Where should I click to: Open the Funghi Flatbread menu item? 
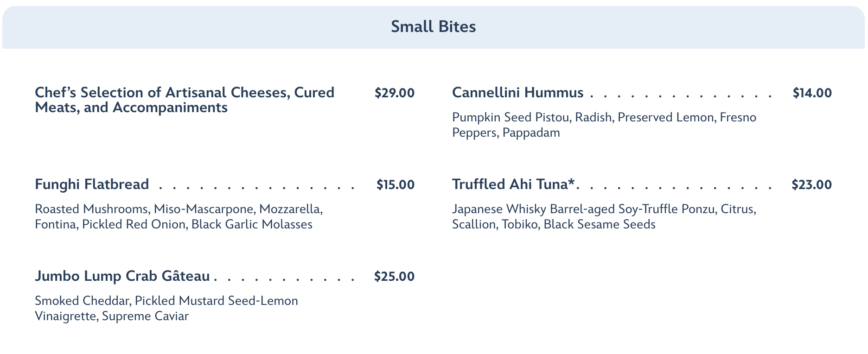click(92, 184)
